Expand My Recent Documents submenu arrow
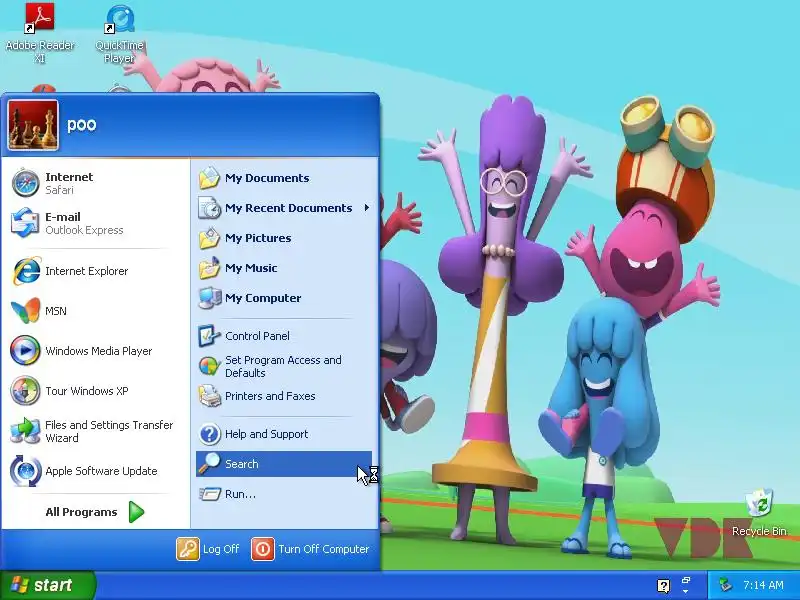Image resolution: width=800 pixels, height=600 pixels. tap(366, 208)
